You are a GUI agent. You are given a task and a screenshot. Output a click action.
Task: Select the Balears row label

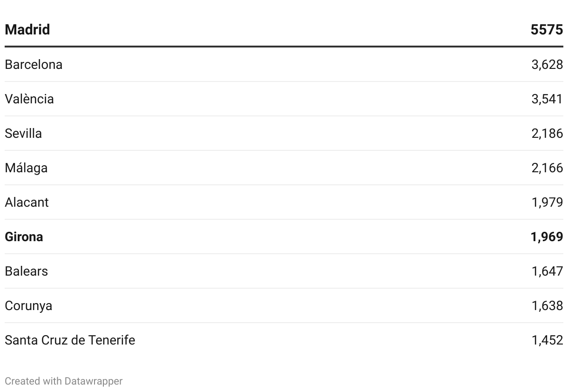[x=26, y=271]
